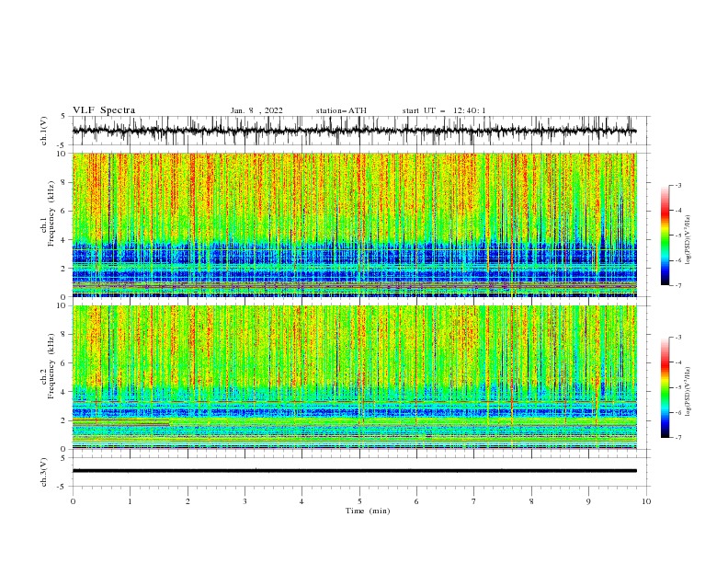Click the "7" minute tick label
This screenshot has height=563, width=728.
tap(474, 501)
